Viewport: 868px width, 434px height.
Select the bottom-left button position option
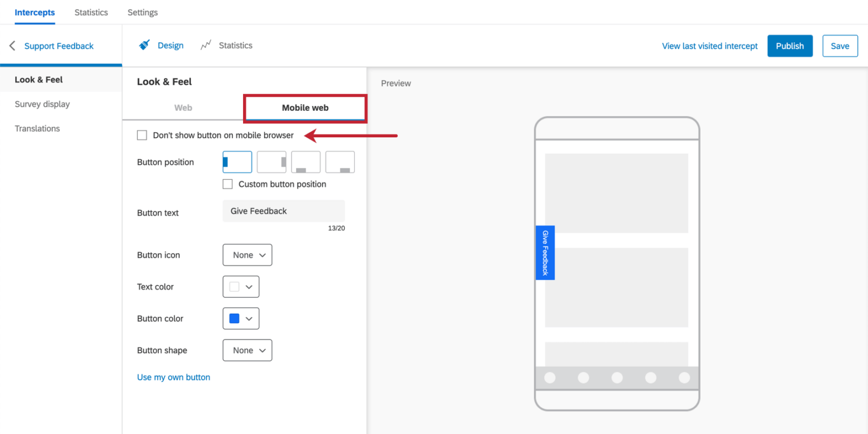(305, 162)
